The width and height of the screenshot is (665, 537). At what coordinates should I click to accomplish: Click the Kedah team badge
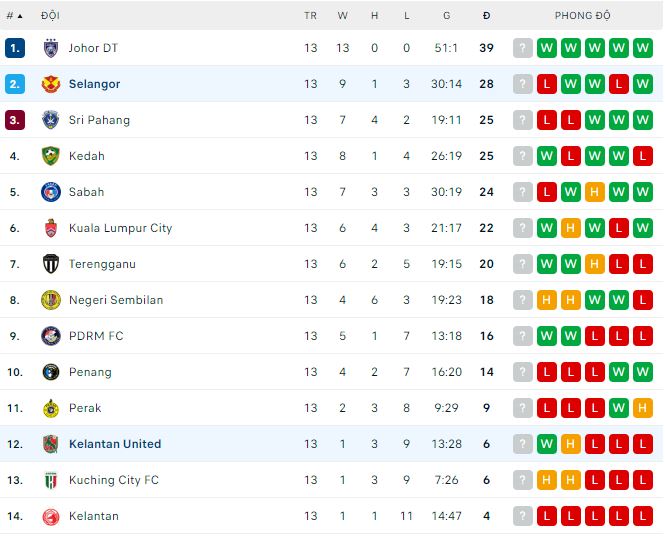click(51, 156)
